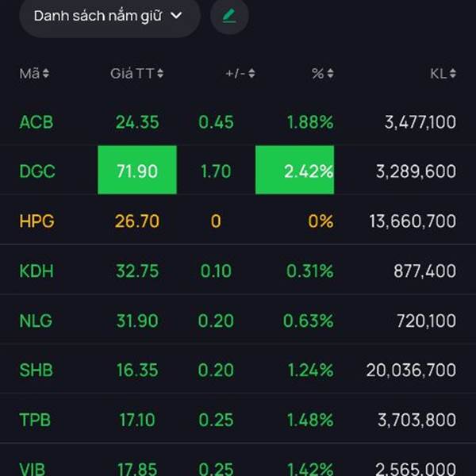Sort by the 'Mã' column header

pyautogui.click(x=34, y=74)
